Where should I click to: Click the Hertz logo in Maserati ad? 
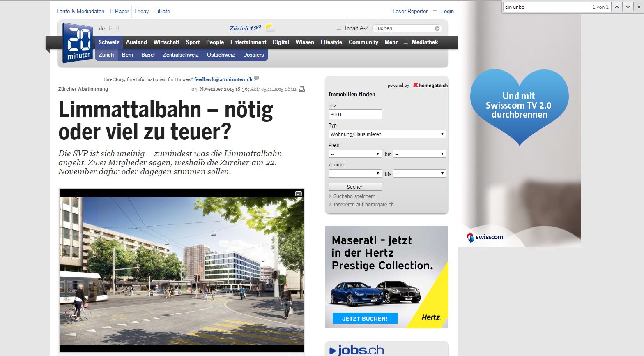tap(431, 317)
